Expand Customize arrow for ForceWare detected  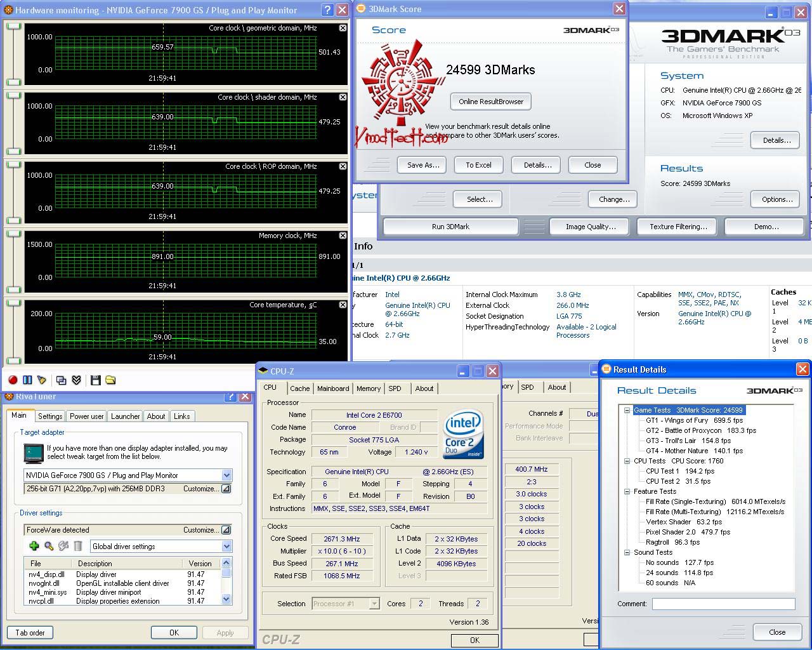click(x=226, y=530)
